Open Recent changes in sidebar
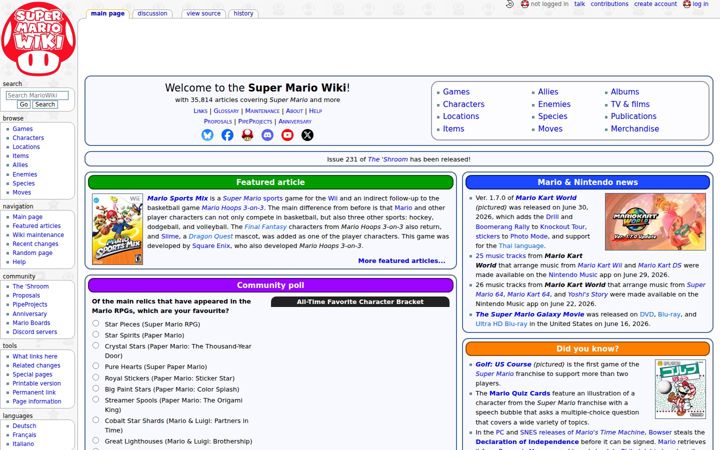 point(35,244)
